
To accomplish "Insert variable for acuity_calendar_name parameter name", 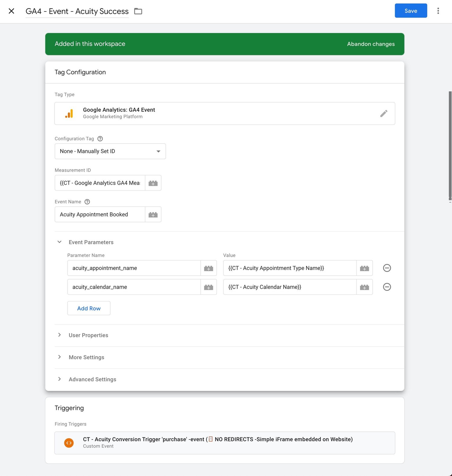I will point(209,287).
